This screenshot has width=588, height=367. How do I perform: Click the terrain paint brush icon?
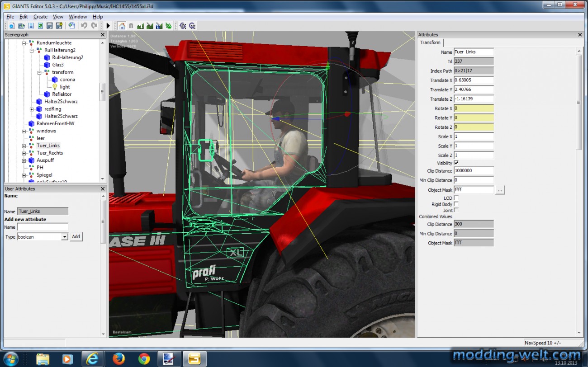point(150,26)
